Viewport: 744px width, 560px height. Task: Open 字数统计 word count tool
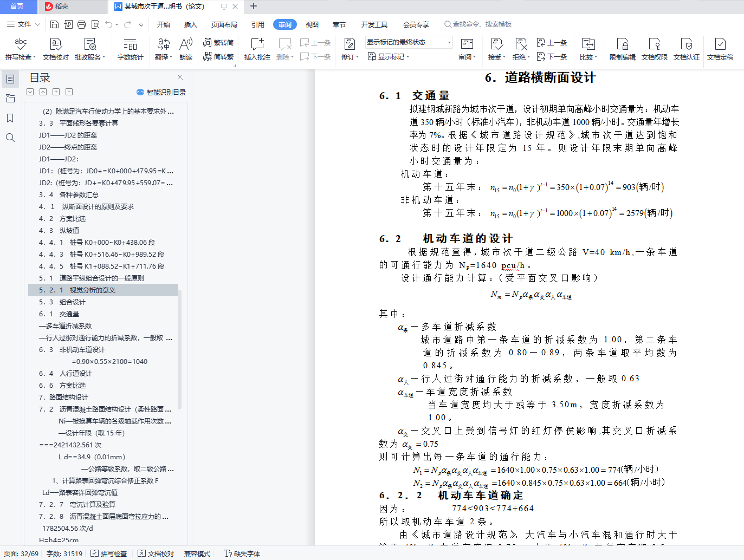[x=131, y=49]
